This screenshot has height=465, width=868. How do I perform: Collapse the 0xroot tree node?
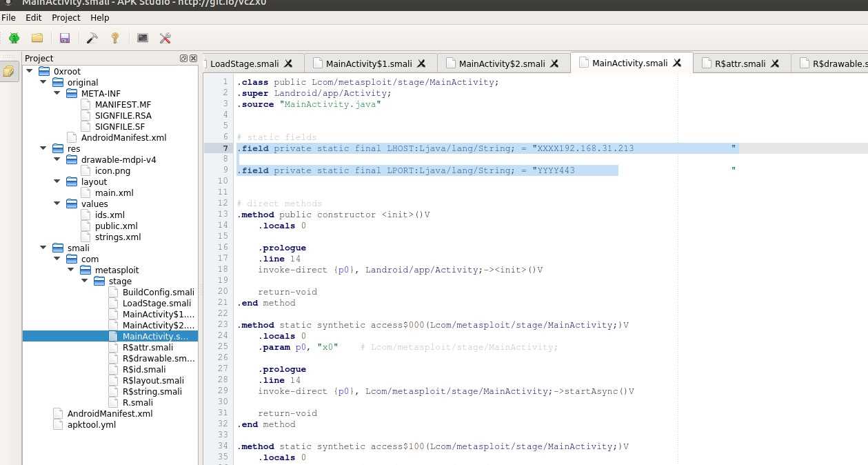(x=30, y=71)
